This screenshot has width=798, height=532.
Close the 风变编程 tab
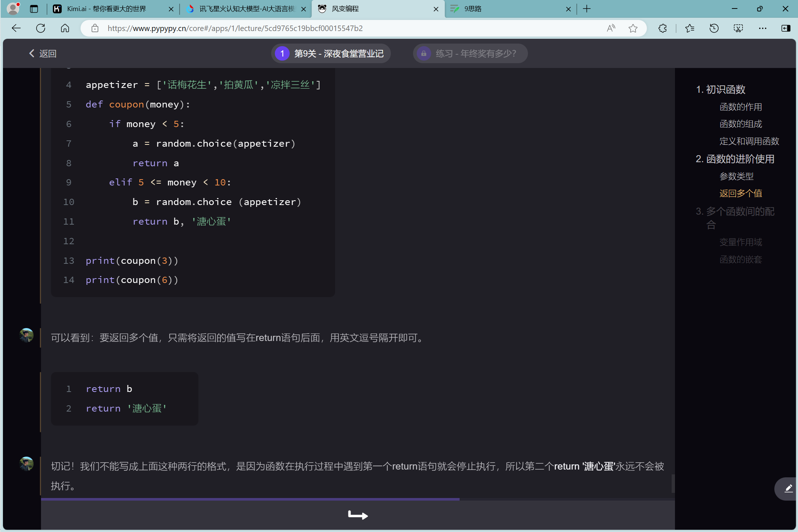436,9
